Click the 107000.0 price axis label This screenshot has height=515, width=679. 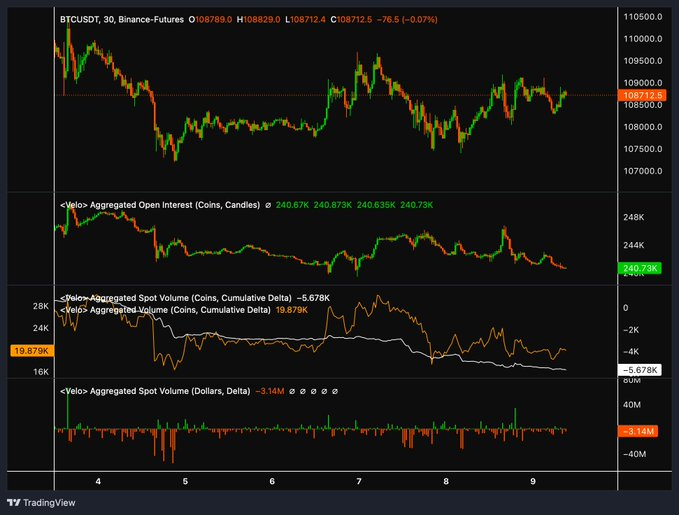(x=643, y=171)
